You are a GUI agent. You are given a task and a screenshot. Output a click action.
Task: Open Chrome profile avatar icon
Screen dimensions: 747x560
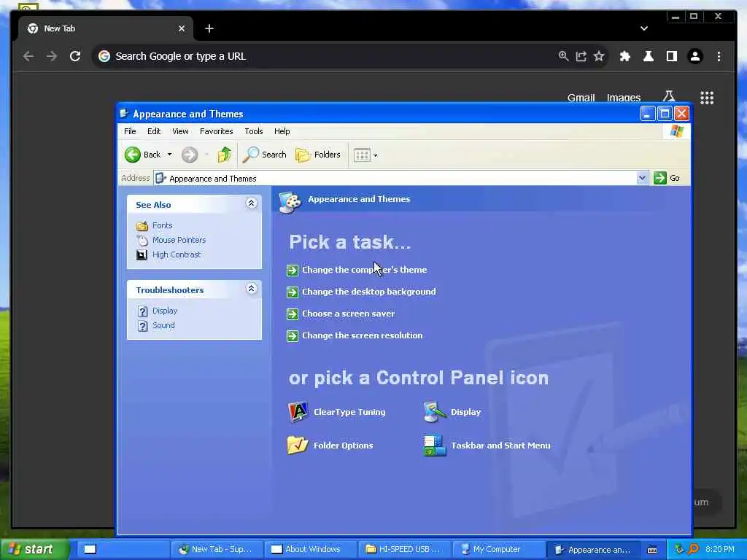click(695, 56)
